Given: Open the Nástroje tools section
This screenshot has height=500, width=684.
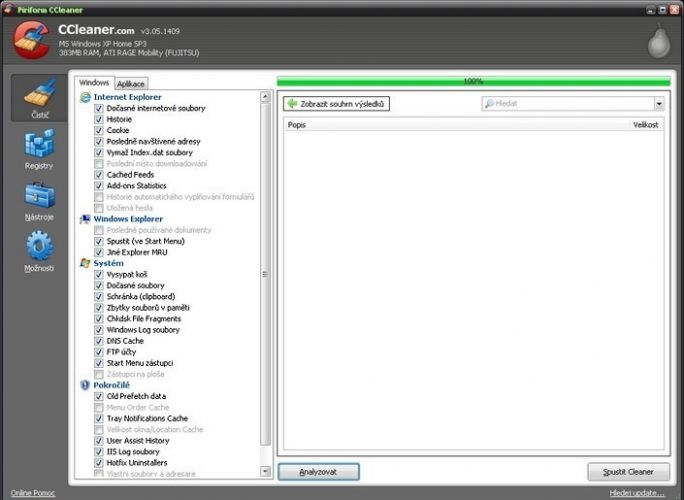Looking at the screenshot, I should click(x=39, y=200).
